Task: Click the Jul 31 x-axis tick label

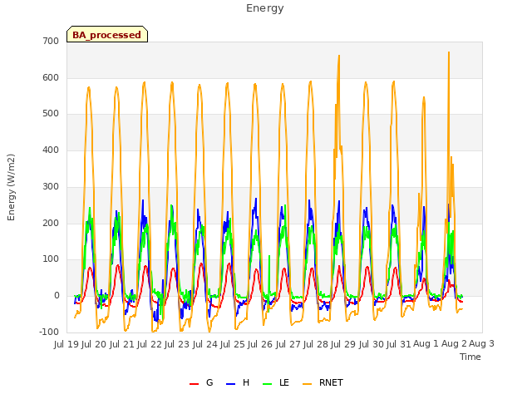Action: coord(399,344)
